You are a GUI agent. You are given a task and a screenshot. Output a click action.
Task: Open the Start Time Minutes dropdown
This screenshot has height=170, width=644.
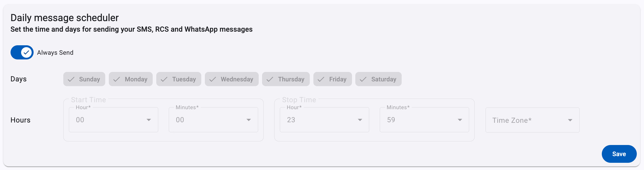pyautogui.click(x=213, y=120)
